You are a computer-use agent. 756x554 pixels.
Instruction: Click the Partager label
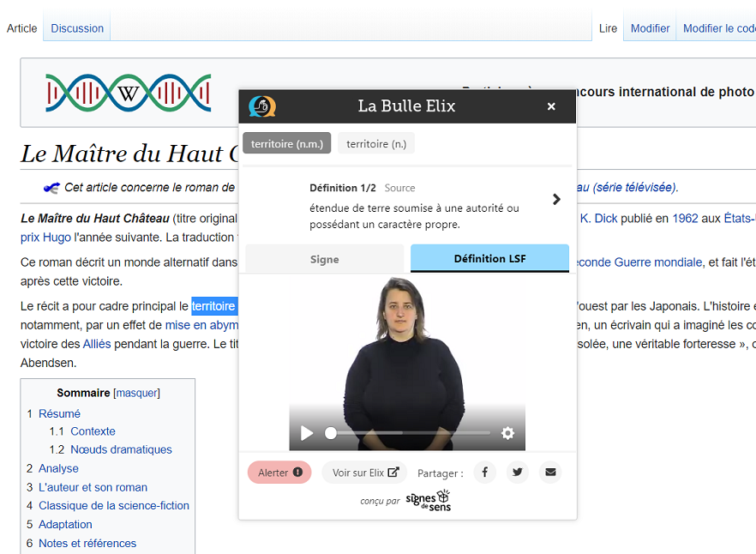441,473
